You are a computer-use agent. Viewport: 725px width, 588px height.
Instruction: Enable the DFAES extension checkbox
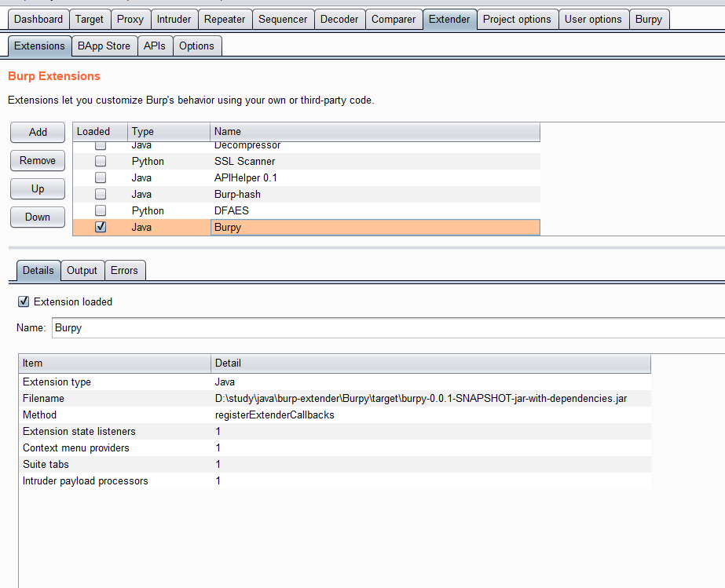pyautogui.click(x=101, y=211)
